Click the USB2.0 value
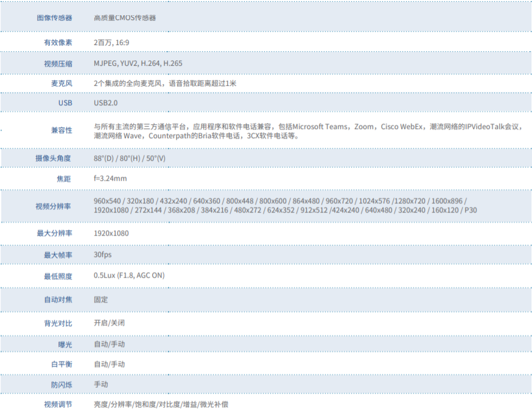The image size is (532, 409). click(106, 103)
